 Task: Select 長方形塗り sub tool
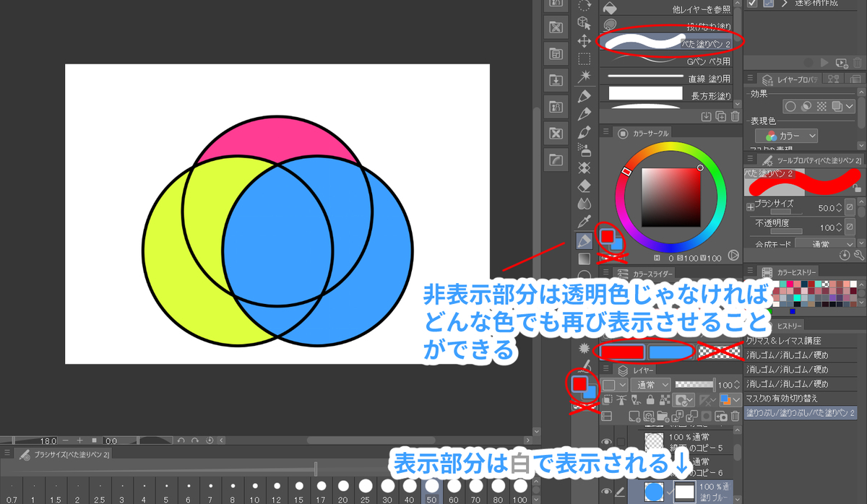(665, 95)
